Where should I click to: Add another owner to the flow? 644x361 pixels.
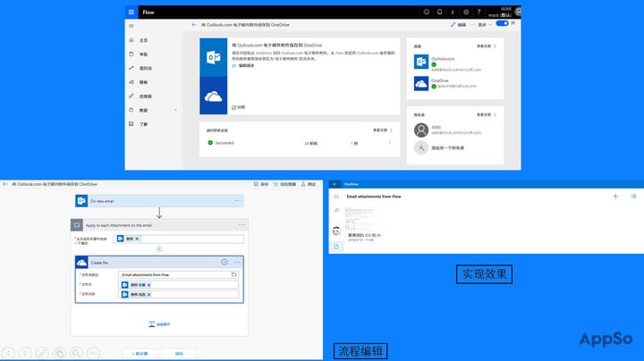[439, 147]
